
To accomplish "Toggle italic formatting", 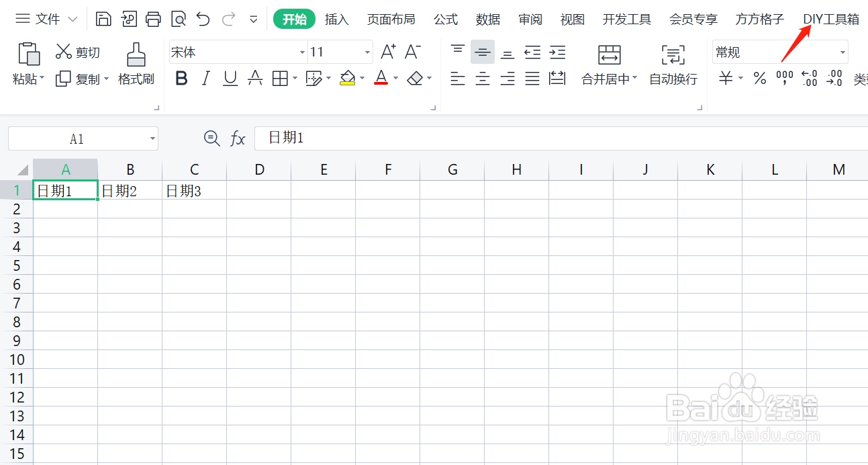I will click(x=205, y=78).
